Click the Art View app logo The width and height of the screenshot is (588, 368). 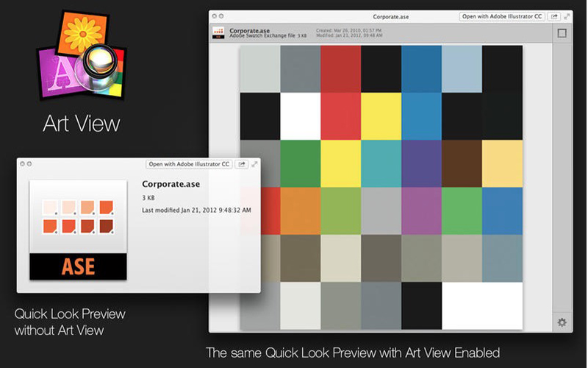(x=82, y=55)
